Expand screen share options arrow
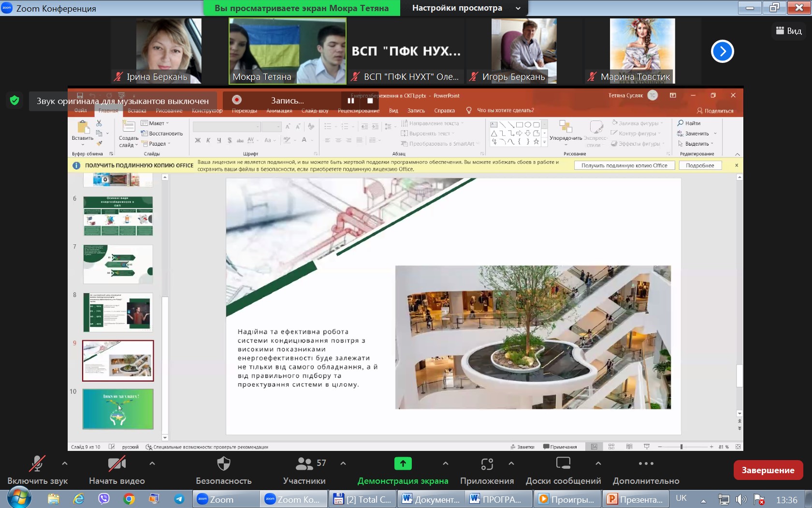This screenshot has width=812, height=508. click(x=445, y=463)
